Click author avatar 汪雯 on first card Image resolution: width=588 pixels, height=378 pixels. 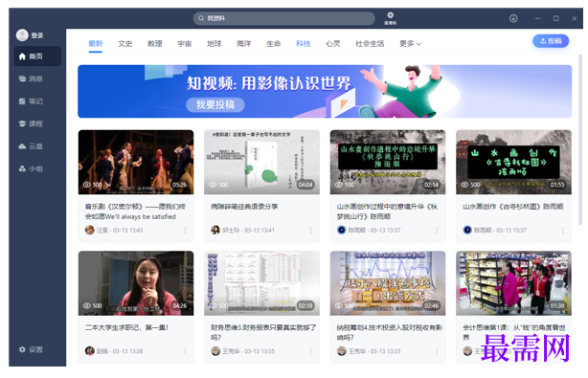point(90,230)
